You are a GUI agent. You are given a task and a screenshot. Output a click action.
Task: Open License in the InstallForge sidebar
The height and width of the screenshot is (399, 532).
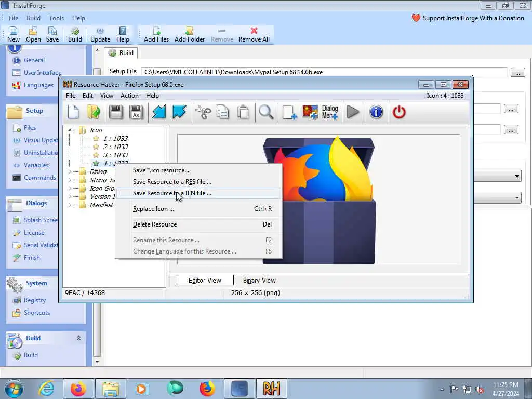(x=34, y=233)
